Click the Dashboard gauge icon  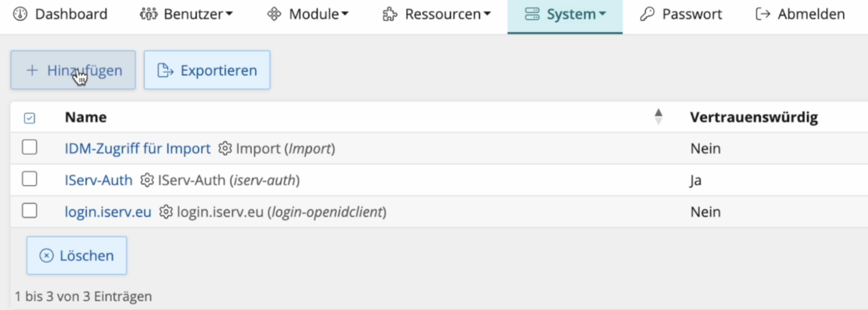20,14
